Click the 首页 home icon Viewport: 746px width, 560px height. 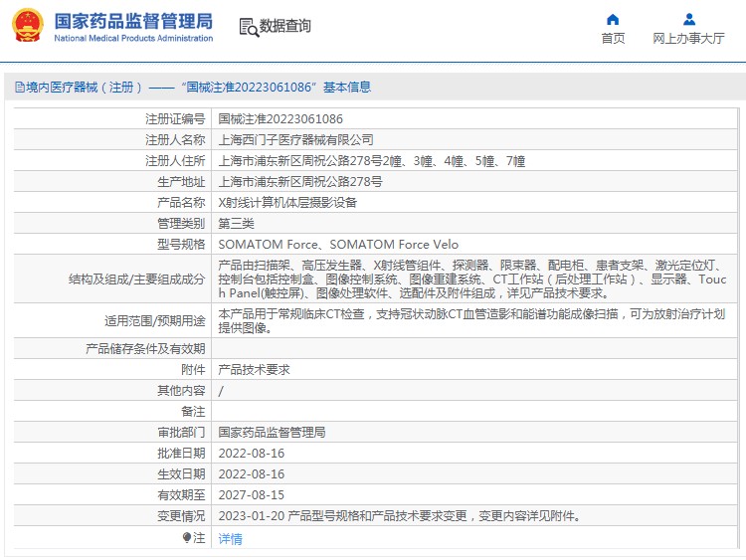coord(613,20)
